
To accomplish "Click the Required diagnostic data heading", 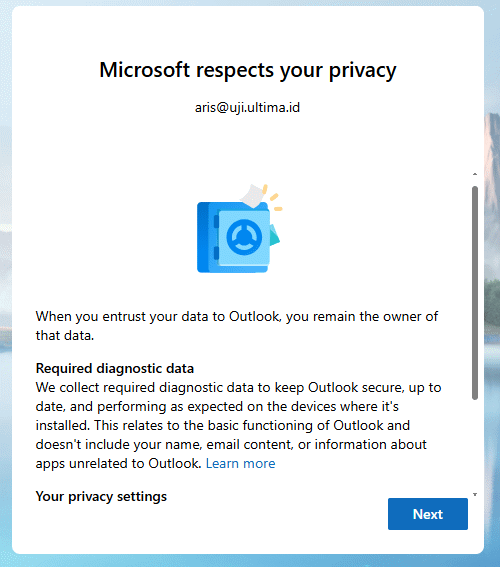I will point(115,368).
